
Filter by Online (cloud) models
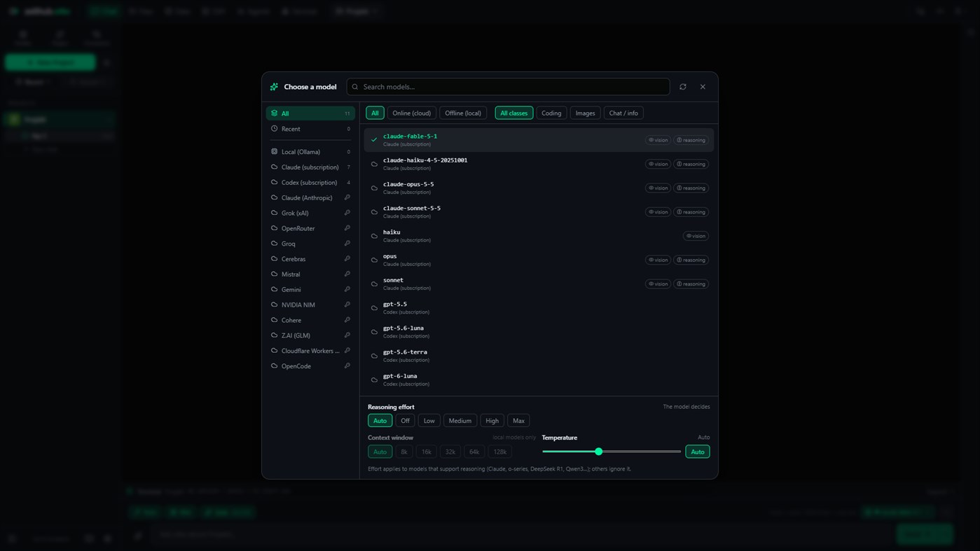(412, 113)
